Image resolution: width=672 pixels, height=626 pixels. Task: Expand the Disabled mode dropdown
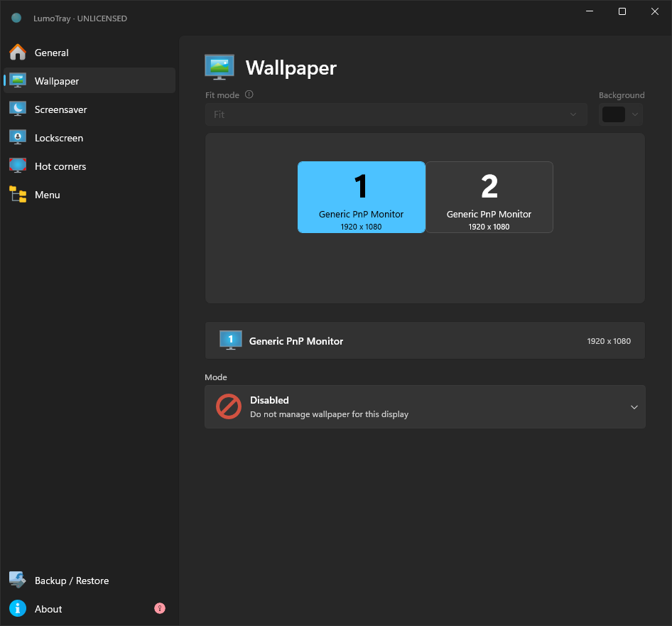tap(425, 407)
